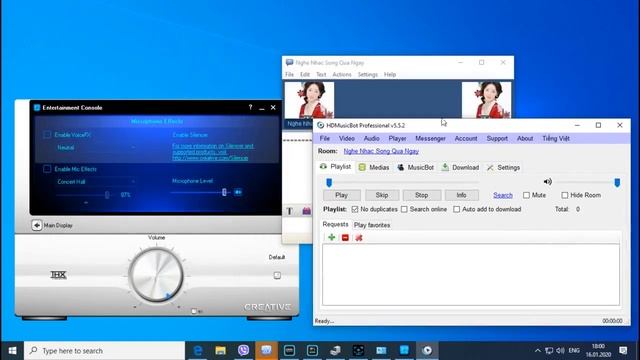This screenshot has height=360, width=640.
Task: Toggle the Mute checkbox
Action: point(527,195)
